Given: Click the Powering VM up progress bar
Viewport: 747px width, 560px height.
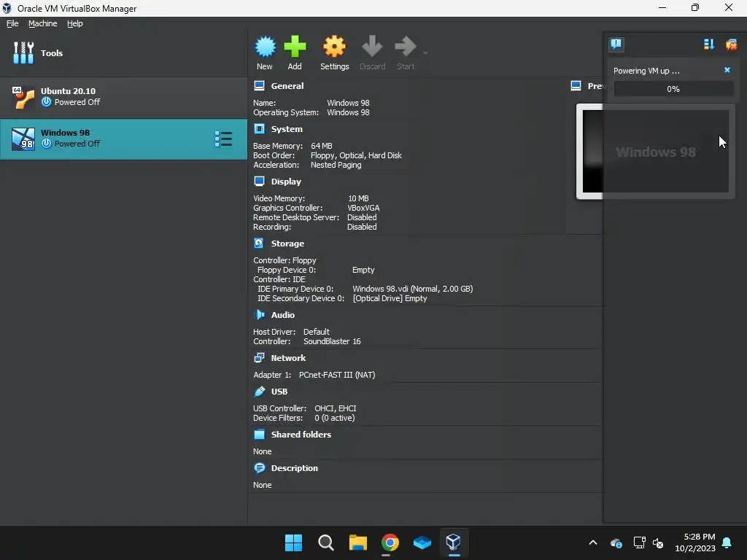Looking at the screenshot, I should [673, 89].
